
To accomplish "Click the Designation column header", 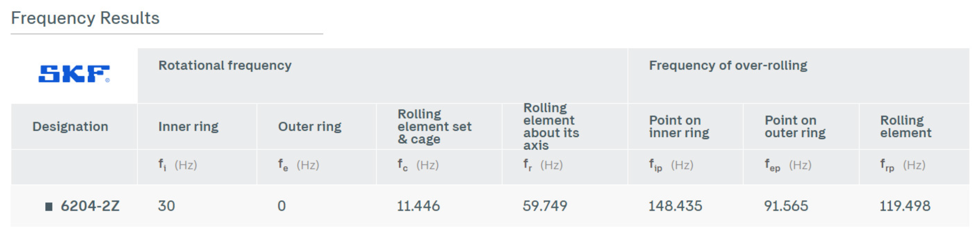I will tap(70, 126).
